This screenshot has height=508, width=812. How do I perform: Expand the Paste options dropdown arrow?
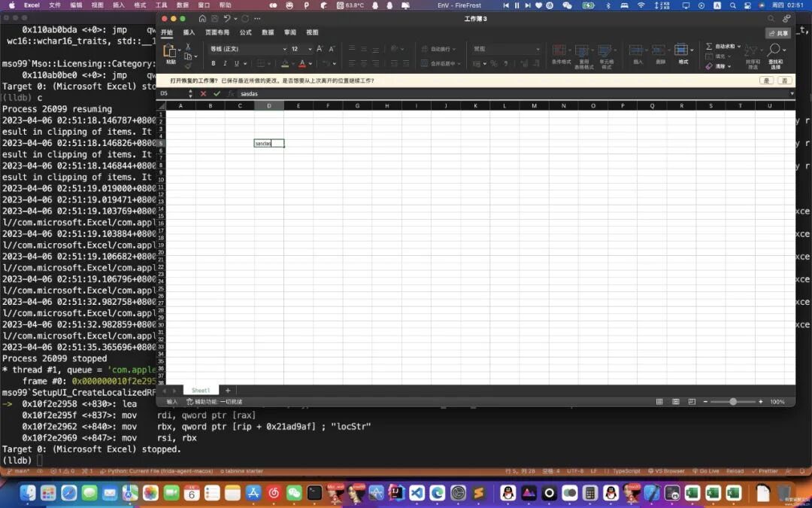(179, 50)
